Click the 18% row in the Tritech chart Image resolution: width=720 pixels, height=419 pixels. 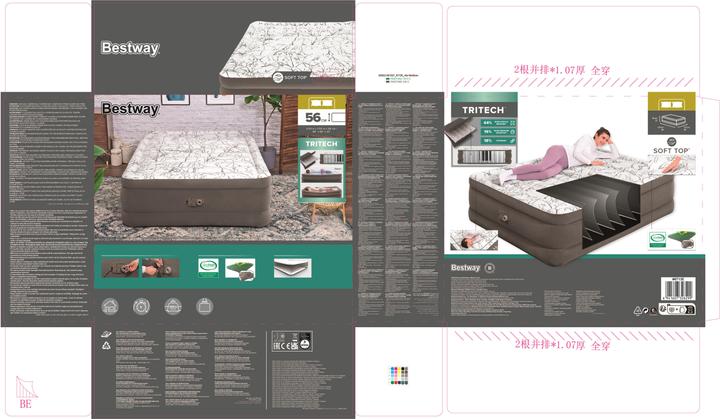pos(498,141)
